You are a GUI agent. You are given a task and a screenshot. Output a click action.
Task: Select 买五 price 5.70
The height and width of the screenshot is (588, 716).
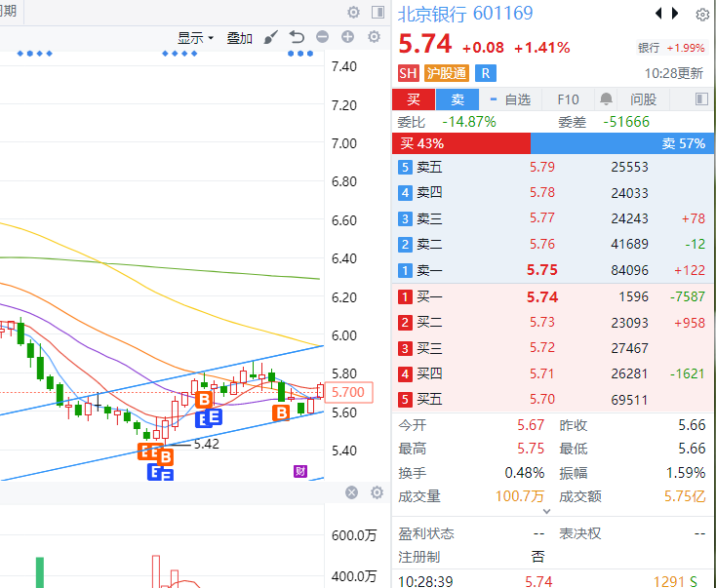coord(542,400)
